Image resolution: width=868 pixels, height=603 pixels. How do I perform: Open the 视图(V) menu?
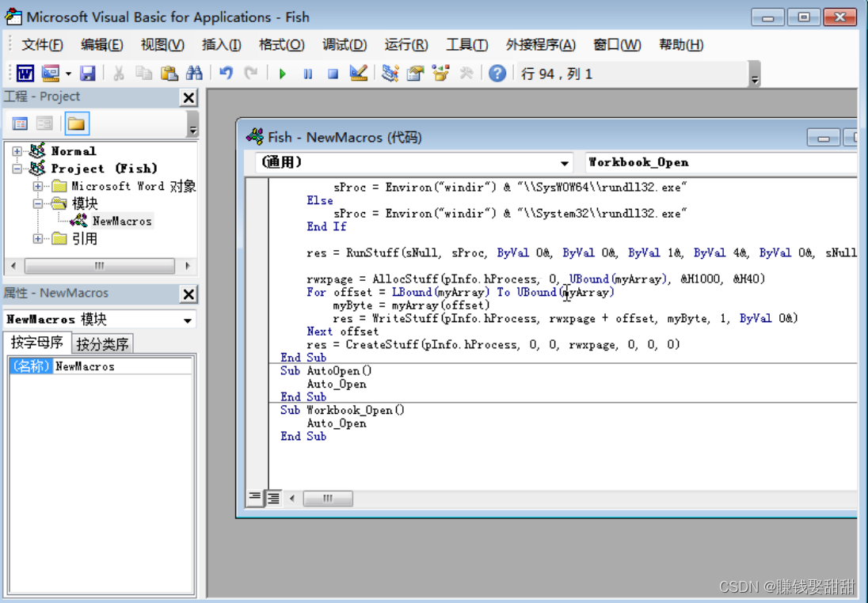click(x=162, y=45)
